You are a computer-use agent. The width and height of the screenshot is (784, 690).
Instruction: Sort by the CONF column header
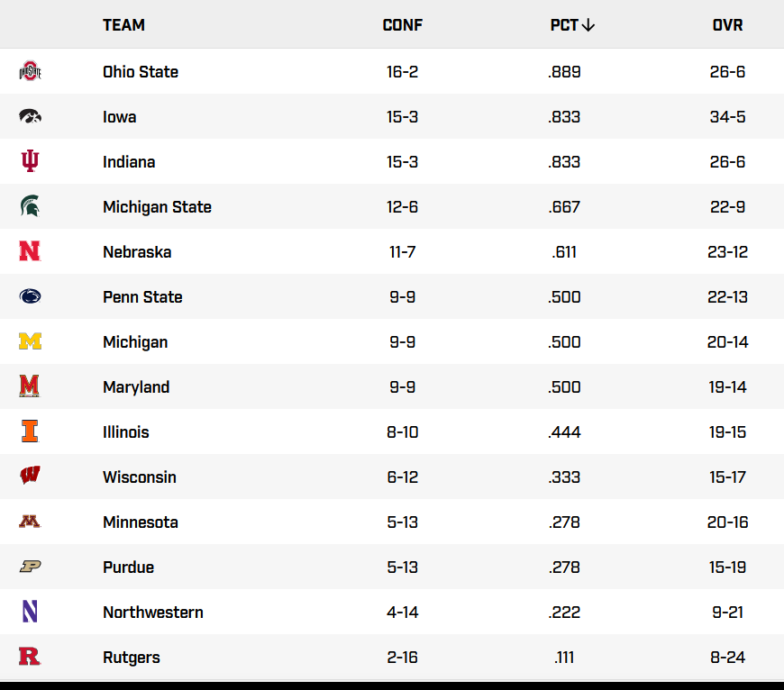[x=402, y=25]
